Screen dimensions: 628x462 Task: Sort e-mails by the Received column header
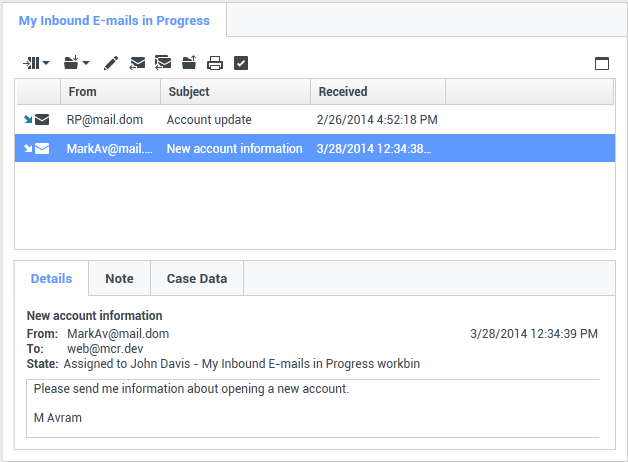point(377,92)
